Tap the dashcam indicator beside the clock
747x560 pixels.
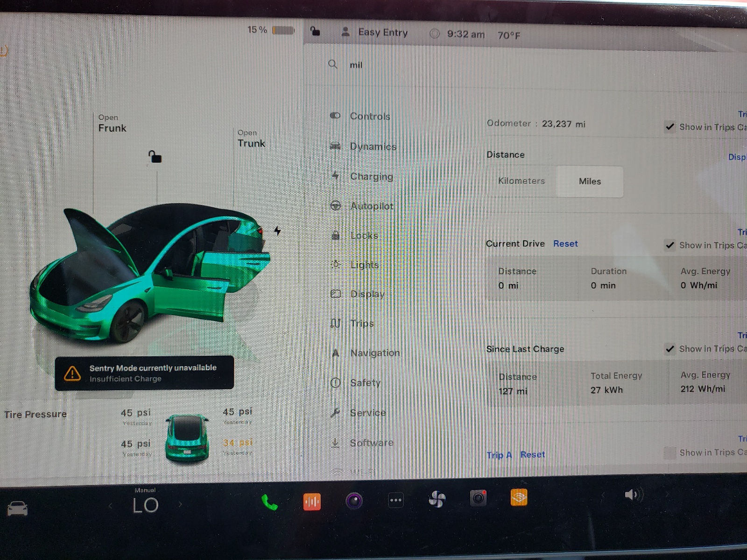pyautogui.click(x=434, y=34)
